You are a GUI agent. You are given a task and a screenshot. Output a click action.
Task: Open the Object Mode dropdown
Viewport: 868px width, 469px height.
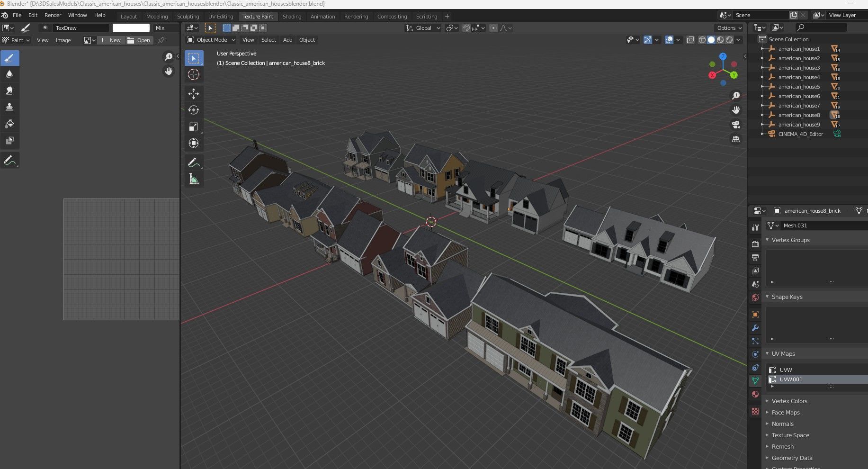tap(211, 40)
